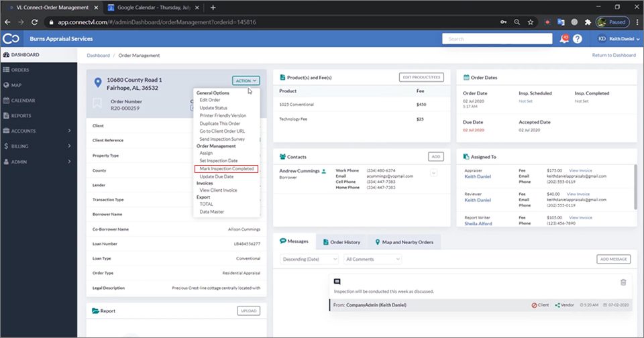The image size is (644, 338).
Task: Click the borrower person icon next to Andrew Cummings
Action: [x=323, y=171]
